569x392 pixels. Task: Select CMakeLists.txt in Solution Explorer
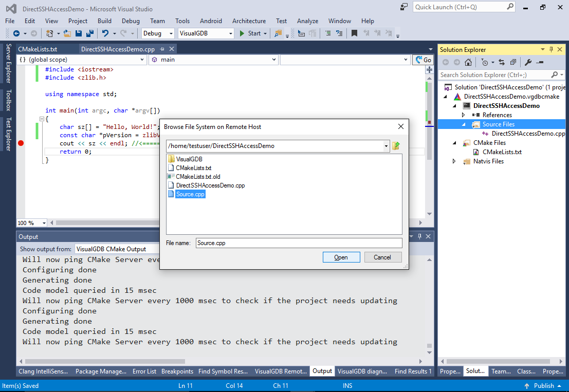(502, 152)
